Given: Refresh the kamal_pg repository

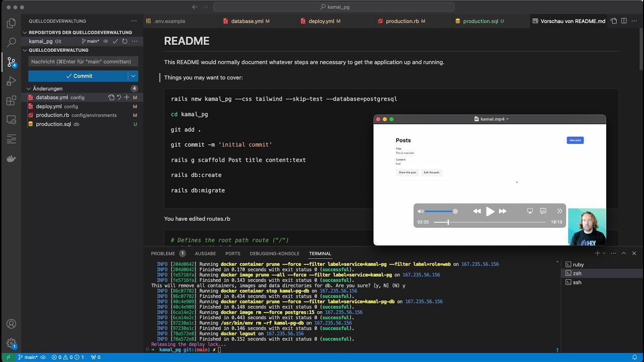Looking at the screenshot, I should point(124,41).
